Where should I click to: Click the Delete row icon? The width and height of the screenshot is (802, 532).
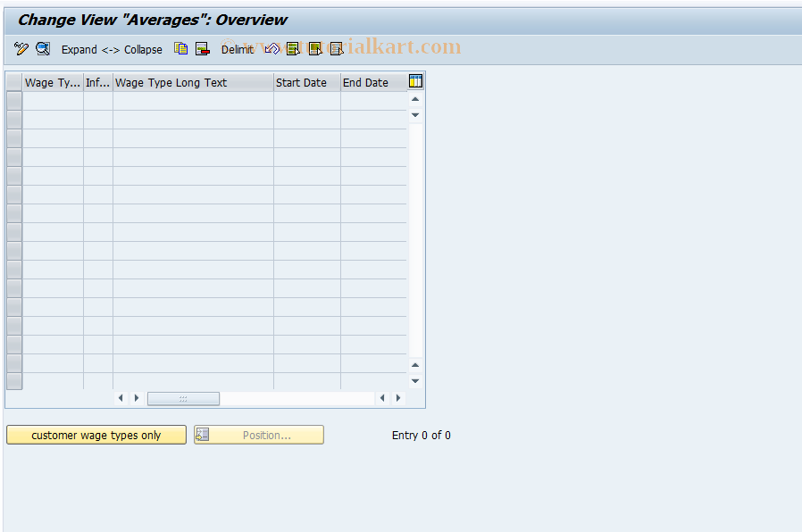click(203, 49)
